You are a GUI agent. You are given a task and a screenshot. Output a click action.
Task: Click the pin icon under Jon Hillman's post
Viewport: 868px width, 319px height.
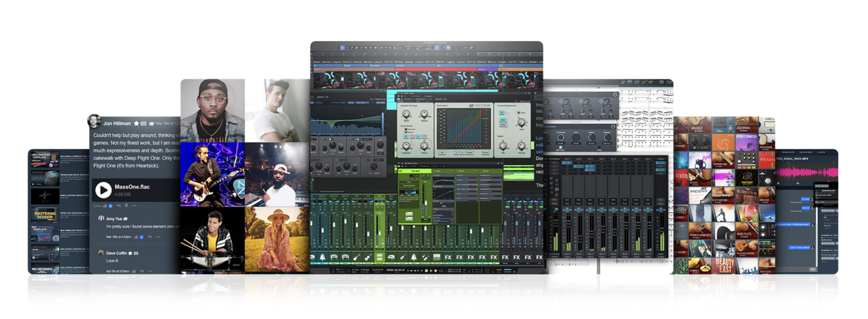126,206
